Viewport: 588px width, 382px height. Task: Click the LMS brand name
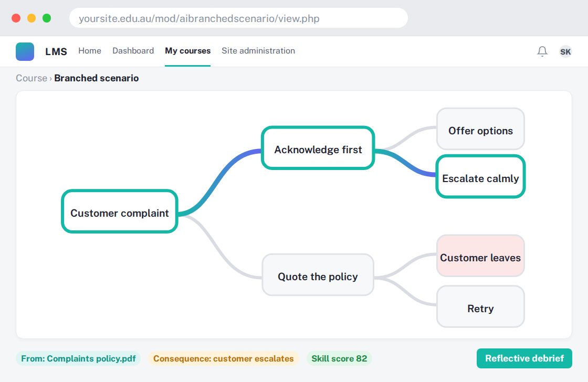coord(56,51)
